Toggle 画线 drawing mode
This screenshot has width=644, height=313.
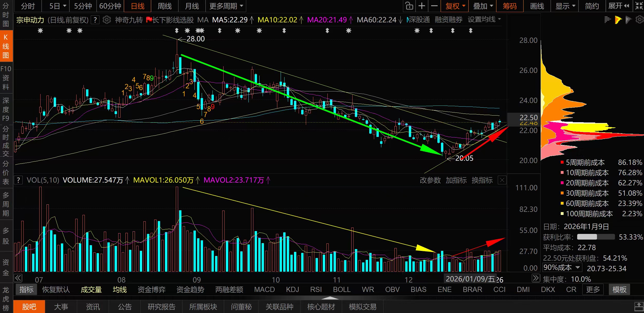(537, 6)
